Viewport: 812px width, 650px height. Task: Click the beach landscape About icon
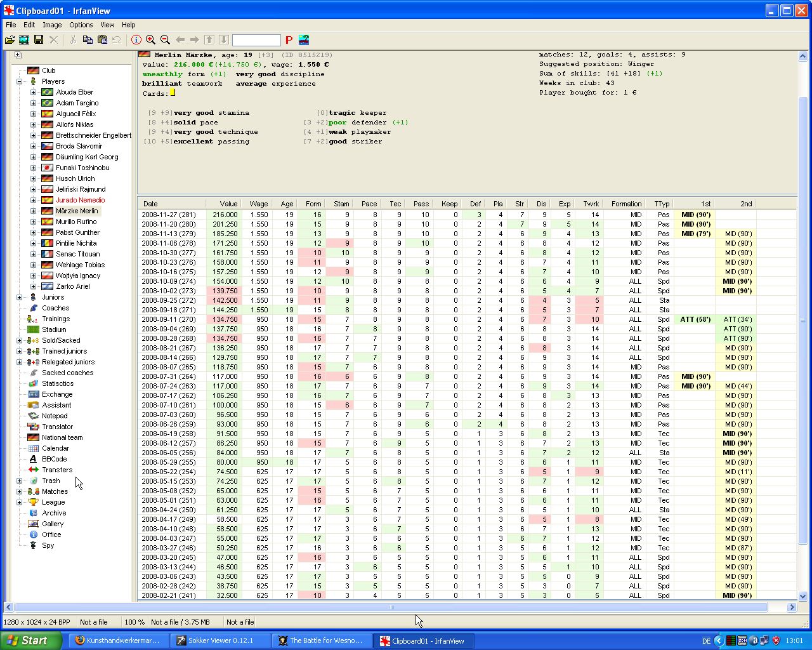pos(304,40)
